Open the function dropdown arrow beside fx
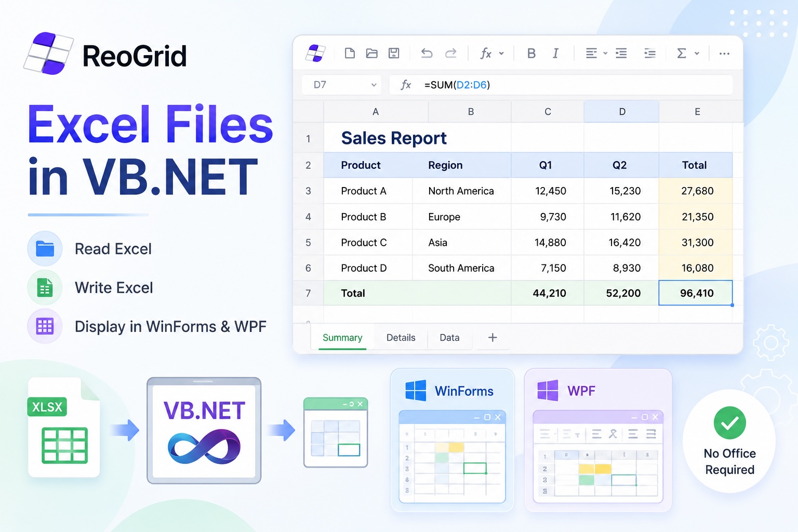This screenshot has width=798, height=532. (501, 54)
